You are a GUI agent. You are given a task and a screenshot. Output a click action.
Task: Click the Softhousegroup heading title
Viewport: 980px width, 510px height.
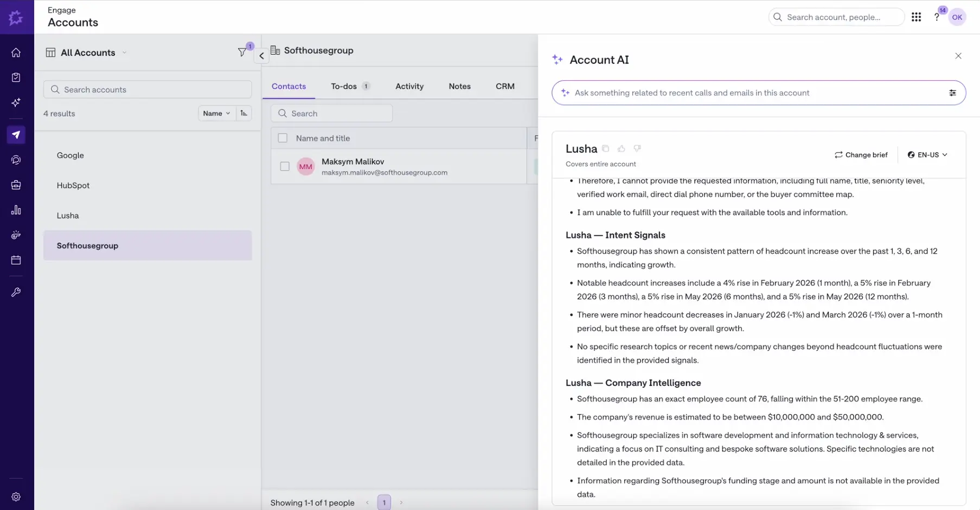318,50
